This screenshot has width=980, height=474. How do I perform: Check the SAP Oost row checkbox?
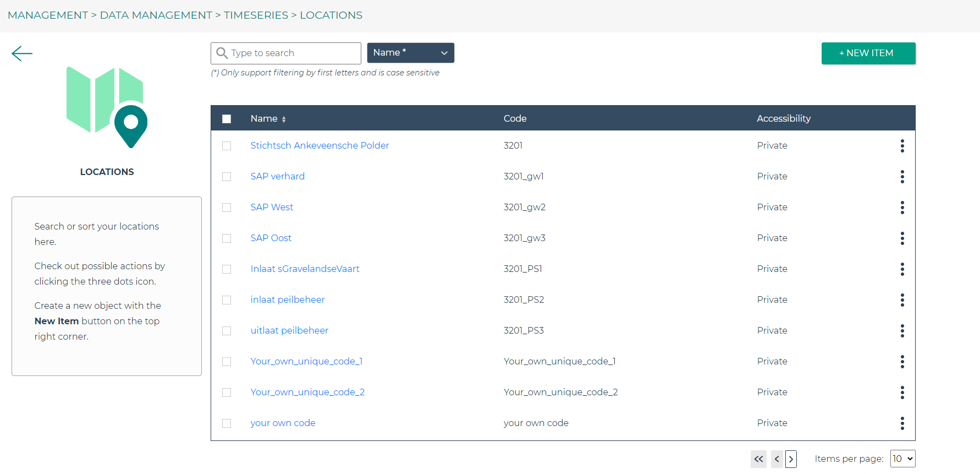pyautogui.click(x=227, y=238)
